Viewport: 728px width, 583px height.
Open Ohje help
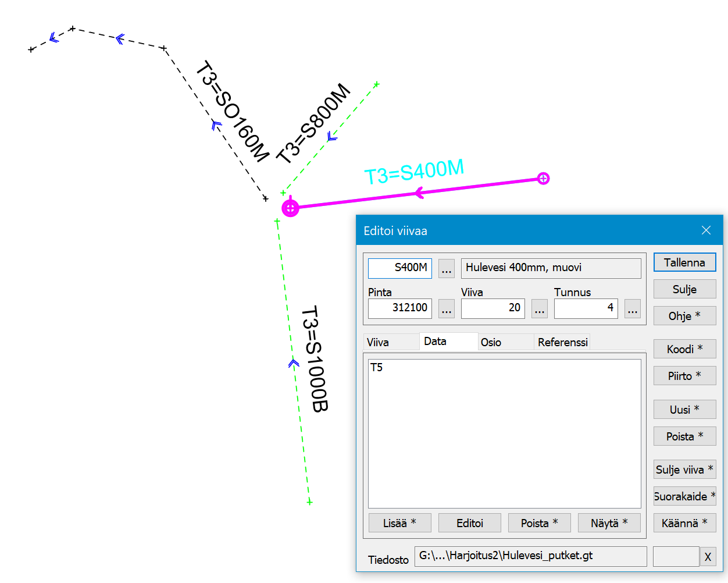tap(684, 316)
